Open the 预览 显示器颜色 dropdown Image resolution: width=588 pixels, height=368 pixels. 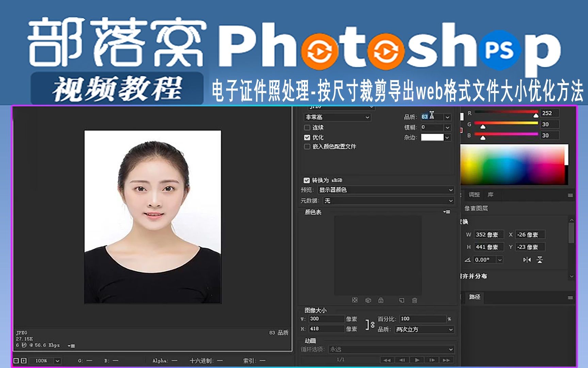[x=386, y=190]
